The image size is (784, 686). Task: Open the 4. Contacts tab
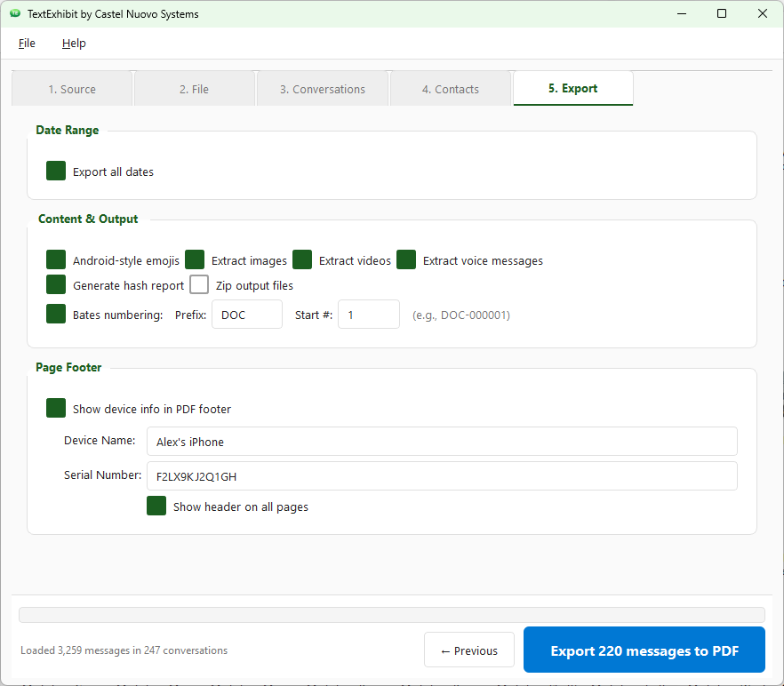451,89
